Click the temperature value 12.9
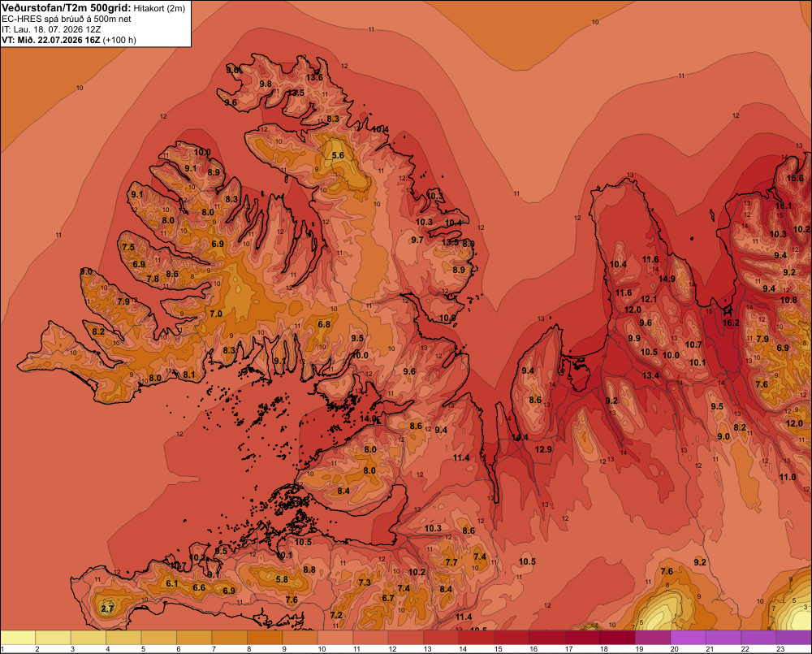The height and width of the screenshot is (654, 812). point(543,449)
